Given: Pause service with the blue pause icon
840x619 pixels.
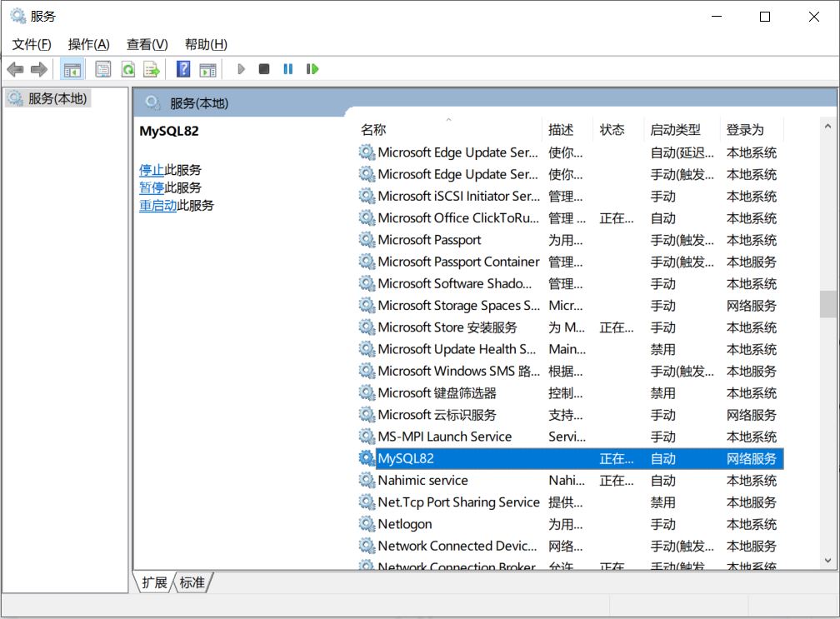Looking at the screenshot, I should tap(288, 69).
